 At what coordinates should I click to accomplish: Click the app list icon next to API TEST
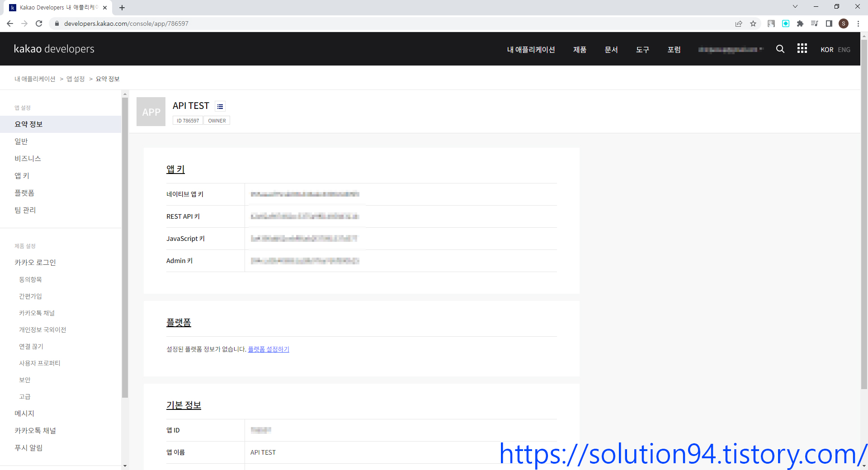(x=220, y=107)
